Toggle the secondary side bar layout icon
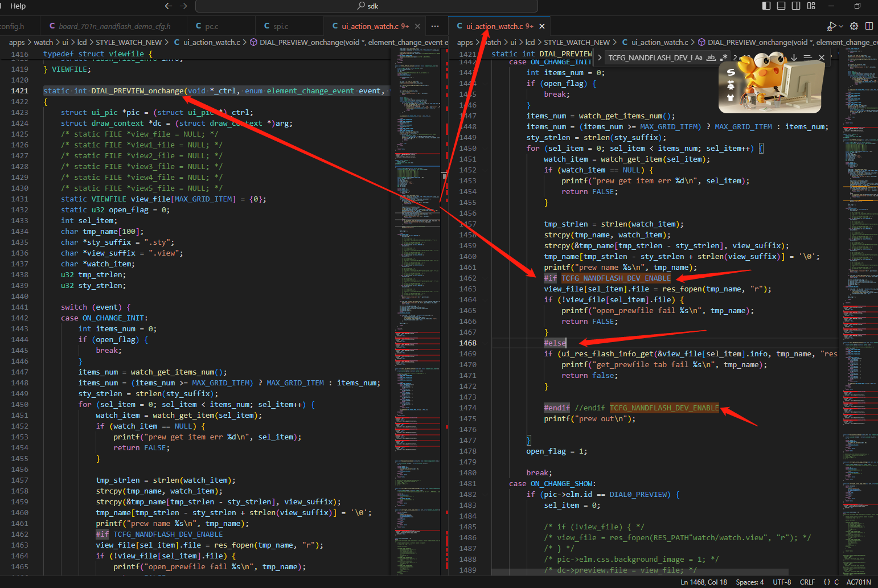 click(796, 6)
